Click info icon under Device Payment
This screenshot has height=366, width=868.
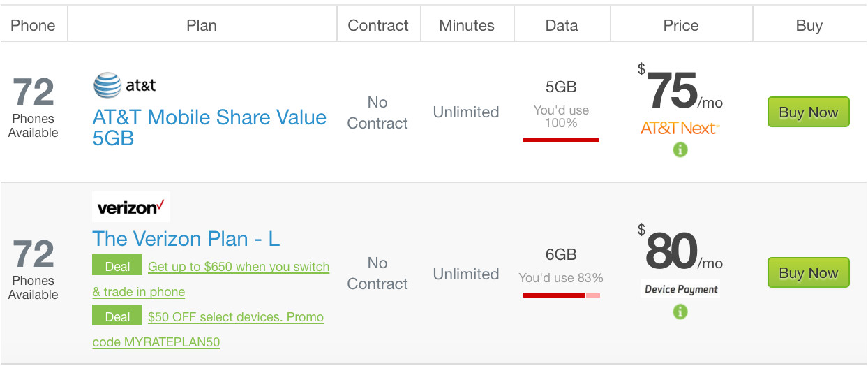pyautogui.click(x=680, y=312)
